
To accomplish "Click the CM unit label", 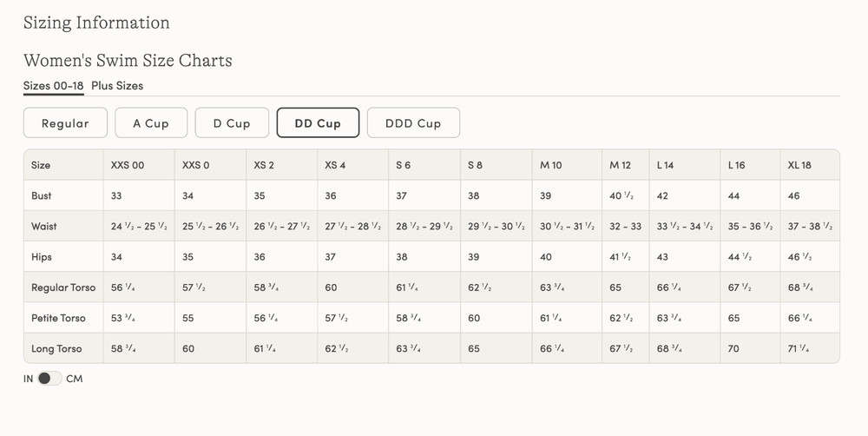I will [74, 379].
